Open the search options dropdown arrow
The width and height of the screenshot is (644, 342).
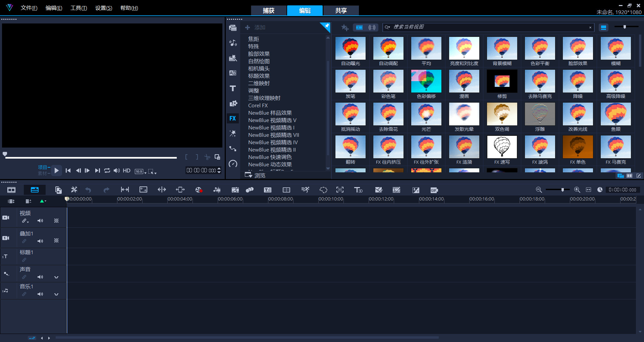pos(387,27)
